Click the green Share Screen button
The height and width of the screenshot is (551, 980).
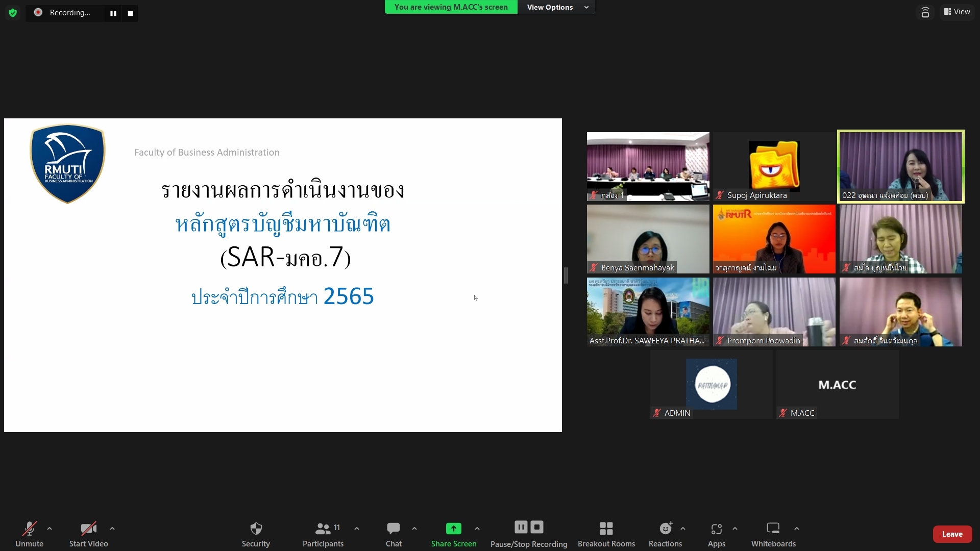click(x=454, y=534)
